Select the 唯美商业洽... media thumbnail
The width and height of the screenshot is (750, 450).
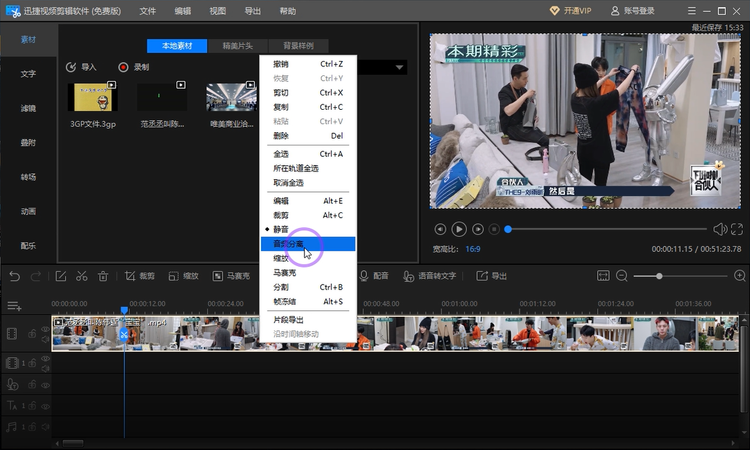coord(232,97)
